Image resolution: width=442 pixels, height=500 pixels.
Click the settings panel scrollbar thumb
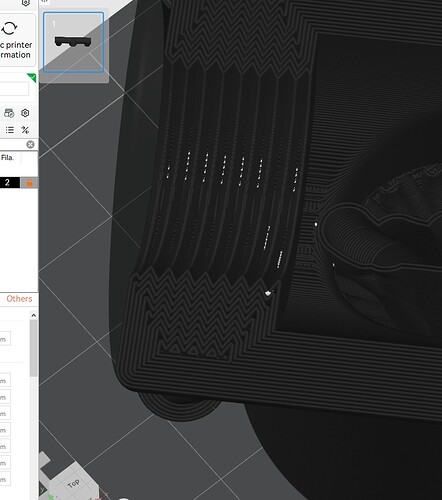(x=34, y=348)
